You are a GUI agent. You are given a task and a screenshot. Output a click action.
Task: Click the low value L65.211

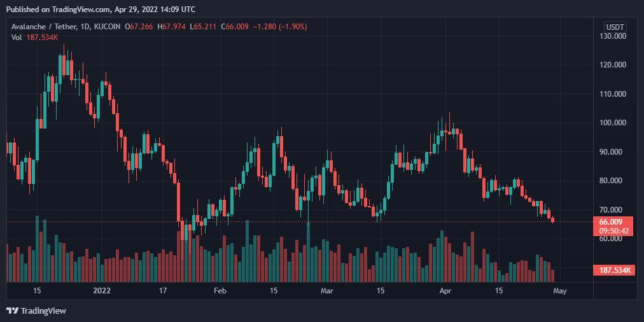click(x=203, y=27)
